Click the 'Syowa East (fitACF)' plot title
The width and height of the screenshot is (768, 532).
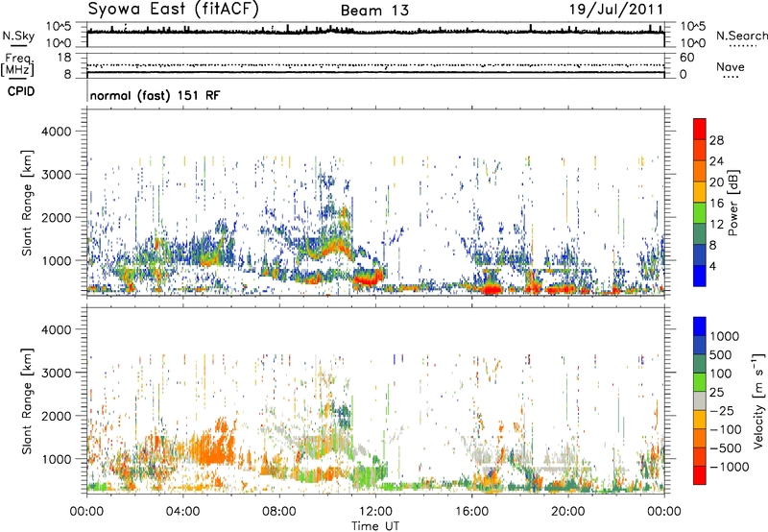click(x=173, y=10)
